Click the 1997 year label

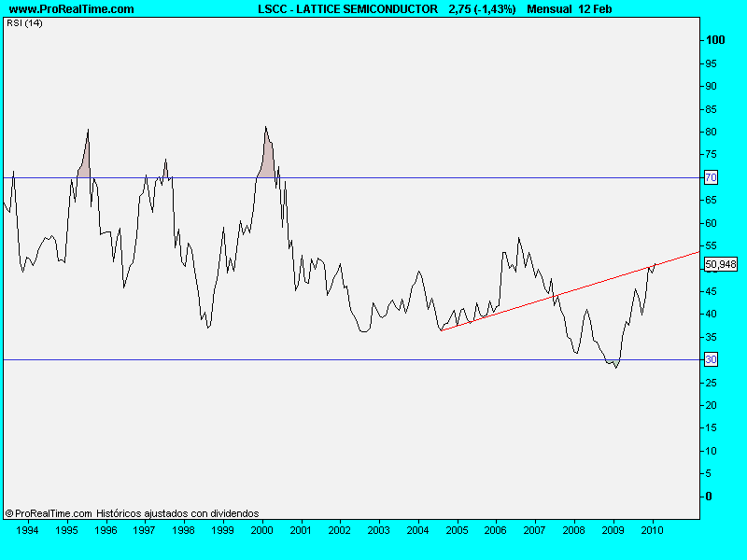pyautogui.click(x=145, y=530)
